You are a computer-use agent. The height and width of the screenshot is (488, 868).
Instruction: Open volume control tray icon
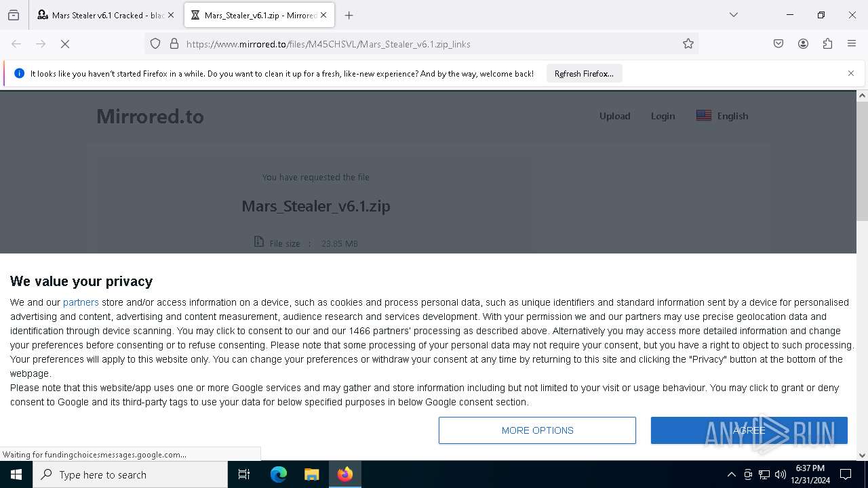coord(781,474)
